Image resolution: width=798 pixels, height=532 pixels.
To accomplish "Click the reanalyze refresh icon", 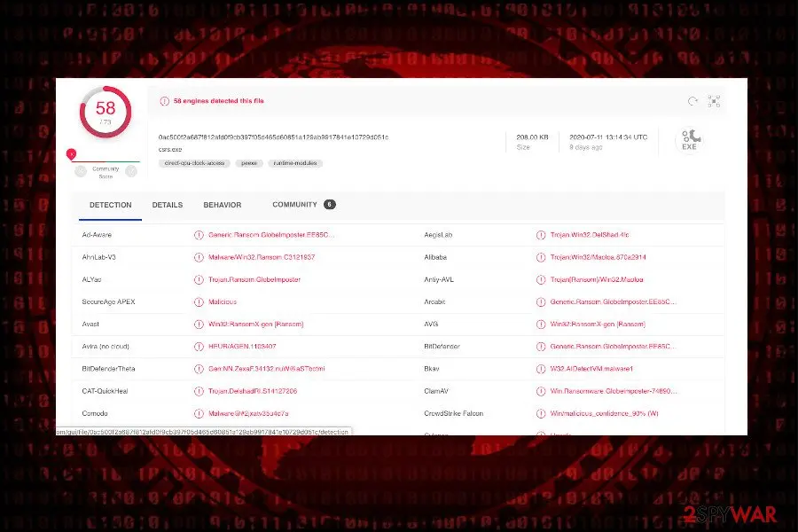I will click(692, 101).
